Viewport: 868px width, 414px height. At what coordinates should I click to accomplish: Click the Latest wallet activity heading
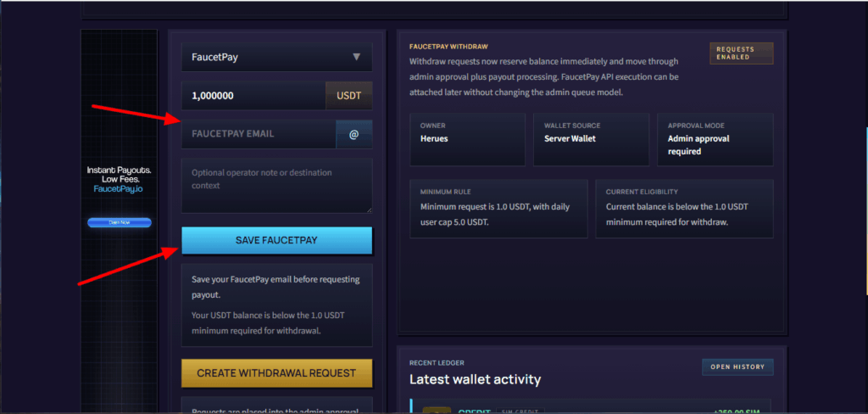(475, 379)
